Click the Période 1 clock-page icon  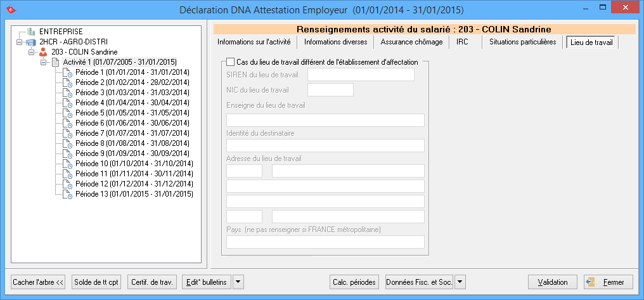[x=68, y=72]
